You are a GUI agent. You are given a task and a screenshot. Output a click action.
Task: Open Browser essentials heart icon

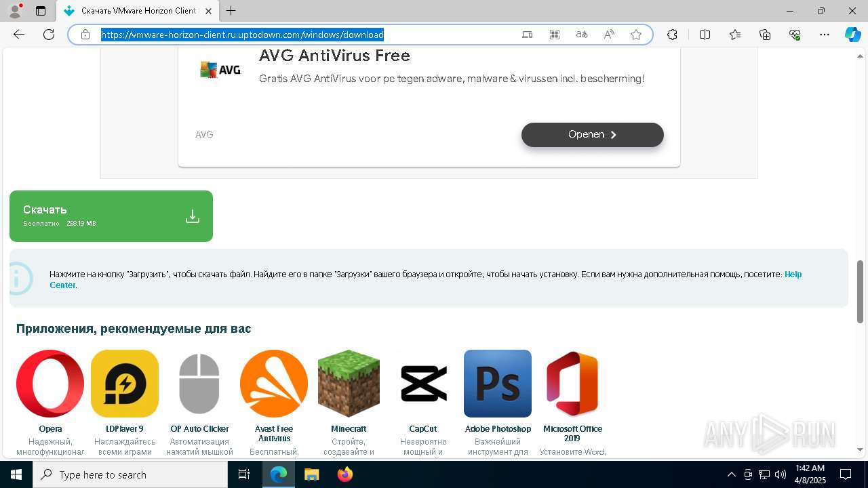(795, 35)
